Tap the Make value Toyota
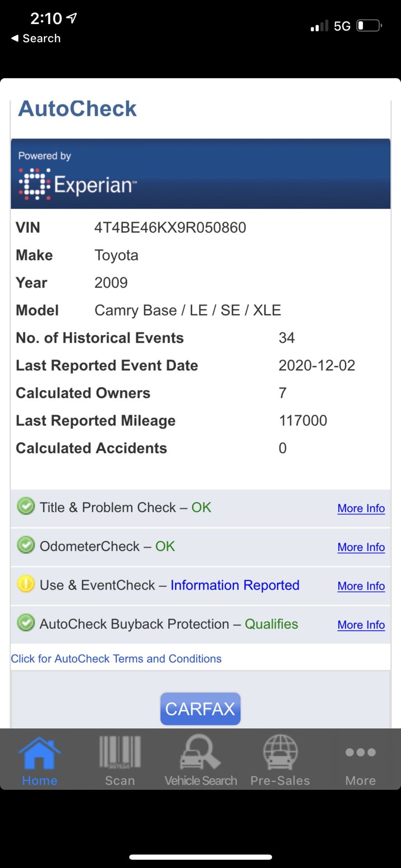 (116, 255)
